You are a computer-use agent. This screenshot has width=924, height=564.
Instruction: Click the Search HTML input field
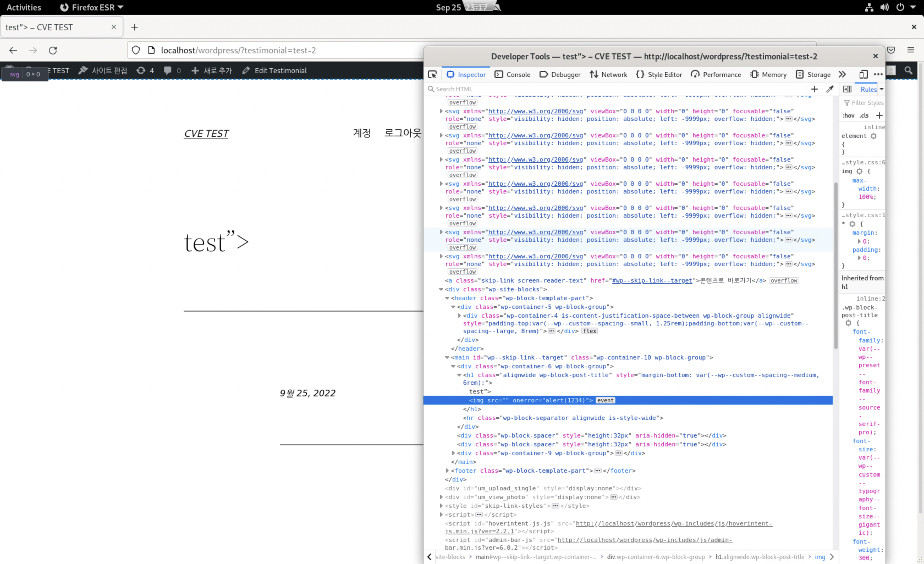pyautogui.click(x=615, y=89)
